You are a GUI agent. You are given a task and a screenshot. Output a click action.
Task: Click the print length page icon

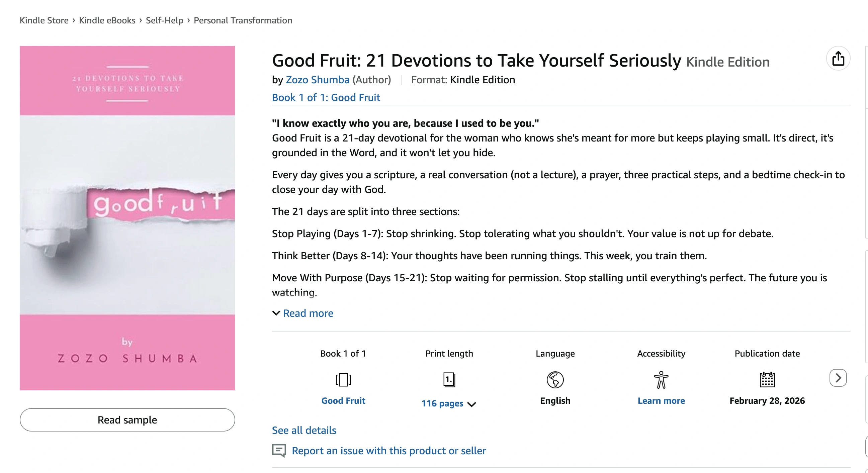click(449, 380)
